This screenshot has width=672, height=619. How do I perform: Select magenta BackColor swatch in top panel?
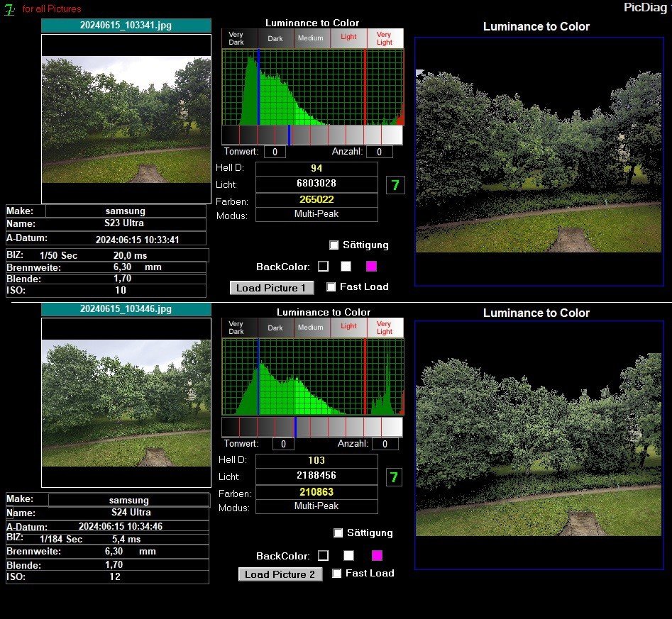tap(371, 267)
